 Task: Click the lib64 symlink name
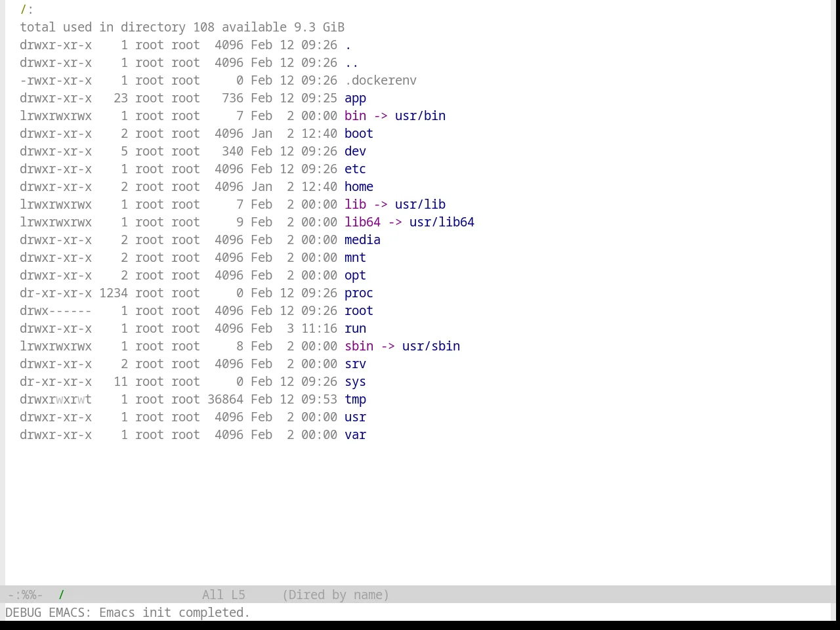coord(362,222)
